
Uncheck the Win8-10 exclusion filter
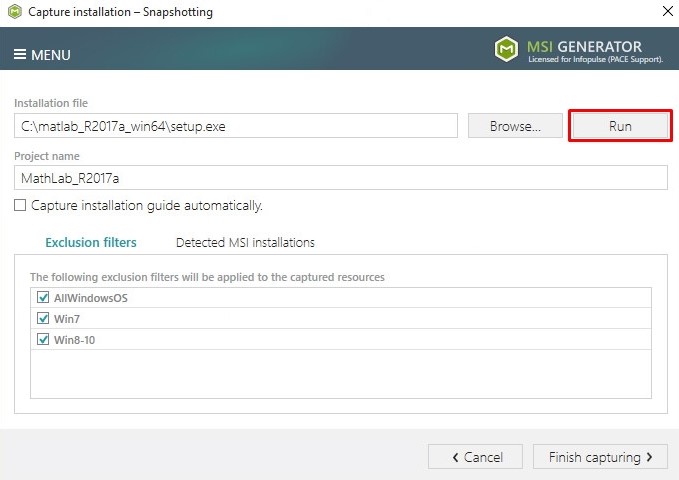click(43, 339)
